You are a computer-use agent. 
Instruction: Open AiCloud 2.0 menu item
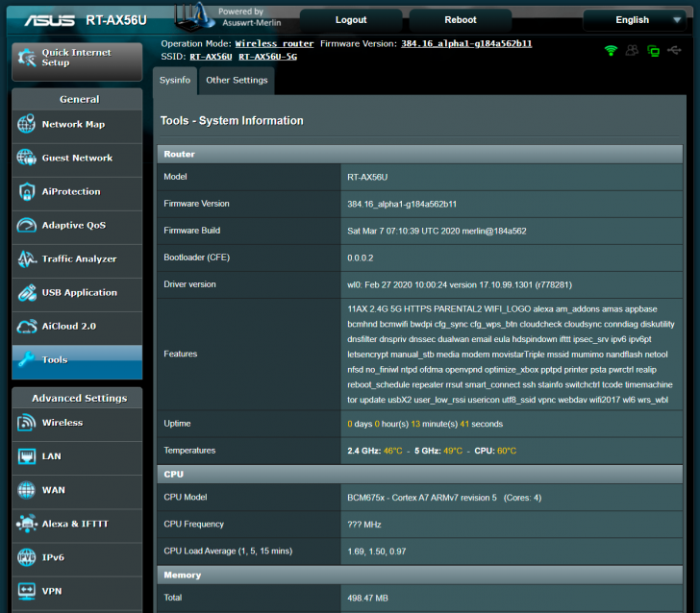[77, 329]
